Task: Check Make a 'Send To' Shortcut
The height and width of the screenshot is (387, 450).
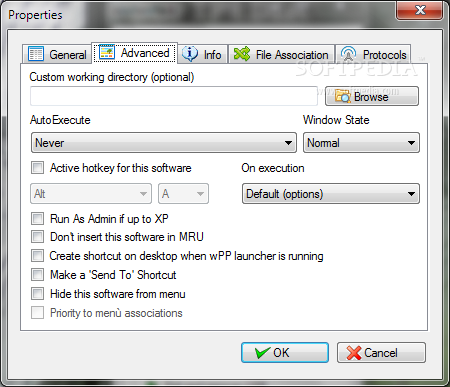Action: tap(37, 275)
